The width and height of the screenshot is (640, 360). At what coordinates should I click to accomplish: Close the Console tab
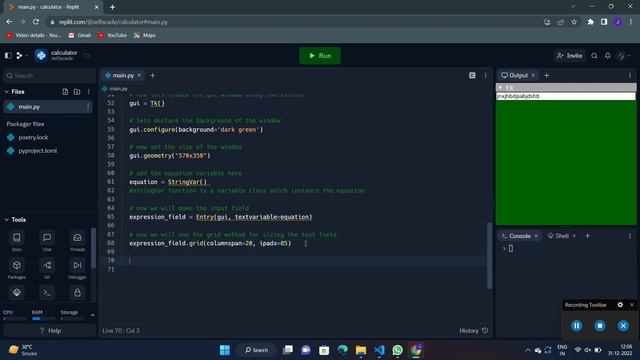(536, 236)
